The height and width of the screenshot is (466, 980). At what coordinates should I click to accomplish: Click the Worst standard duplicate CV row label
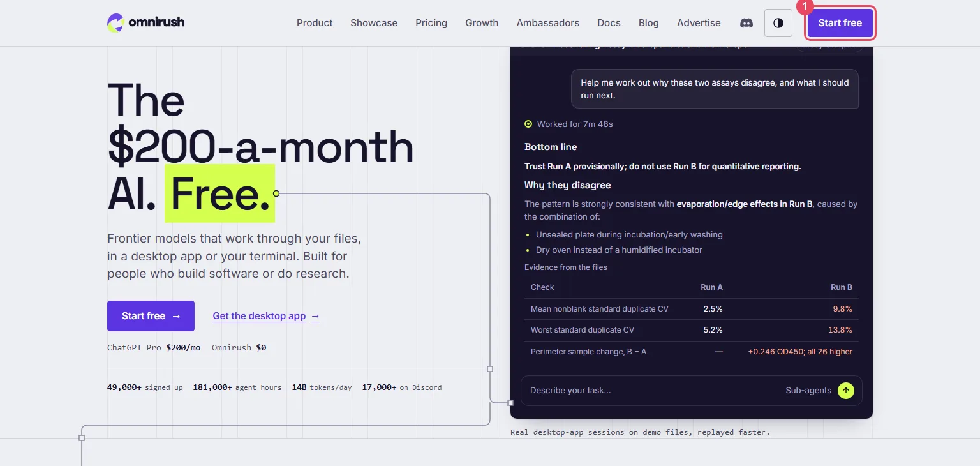583,330
